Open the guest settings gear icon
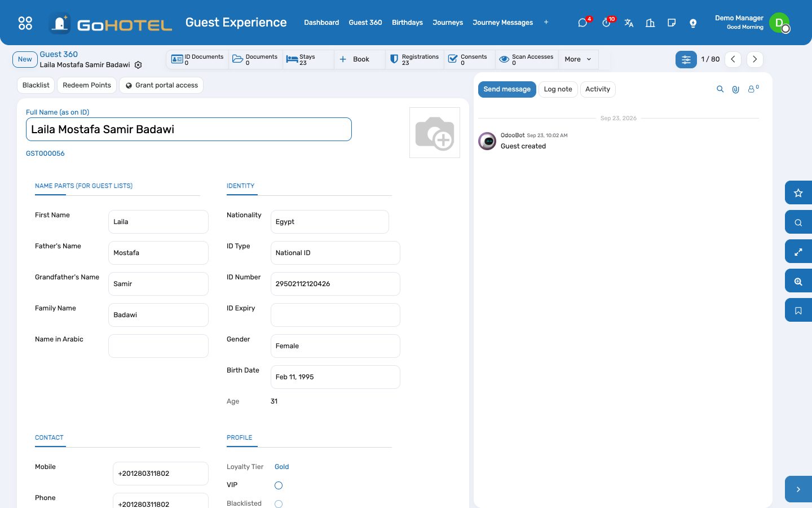Screen dimensions: 812x508 (138, 65)
